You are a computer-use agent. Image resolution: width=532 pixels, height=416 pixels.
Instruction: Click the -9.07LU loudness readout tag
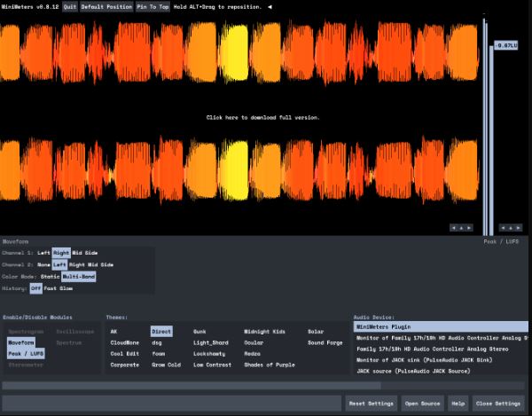pos(506,45)
